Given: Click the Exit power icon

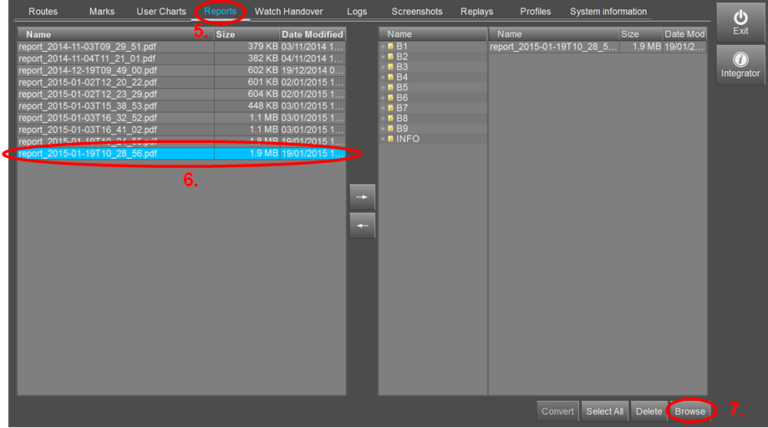Looking at the screenshot, I should [x=740, y=18].
